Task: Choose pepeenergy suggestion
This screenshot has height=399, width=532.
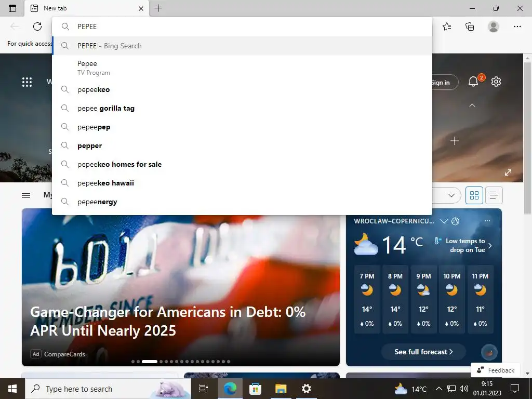Action: point(242,202)
